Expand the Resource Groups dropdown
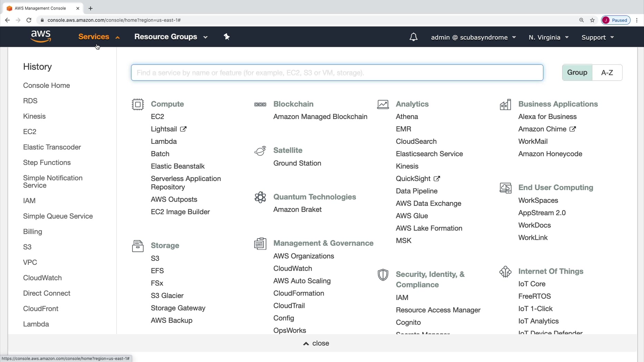 [171, 37]
